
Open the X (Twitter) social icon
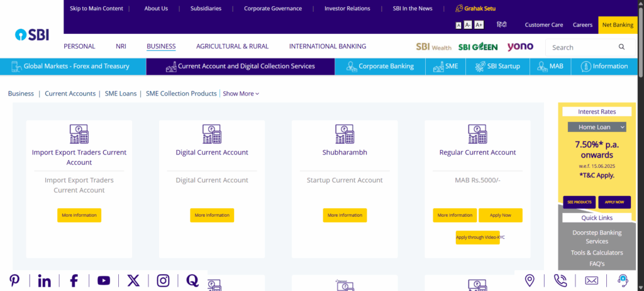pos(133,281)
